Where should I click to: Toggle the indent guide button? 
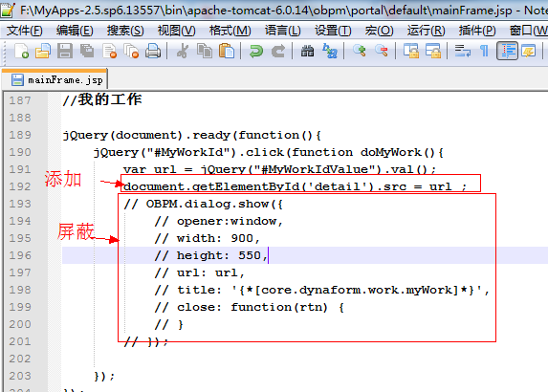tap(508, 51)
